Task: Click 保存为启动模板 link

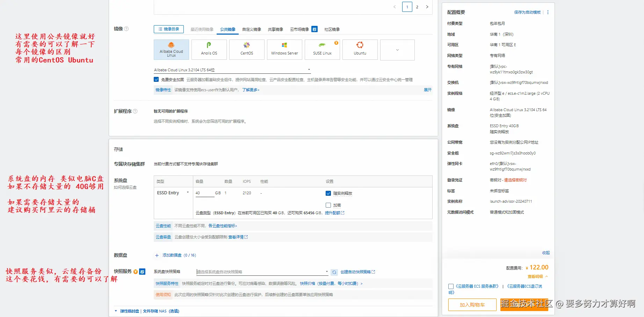Action: (x=527, y=12)
